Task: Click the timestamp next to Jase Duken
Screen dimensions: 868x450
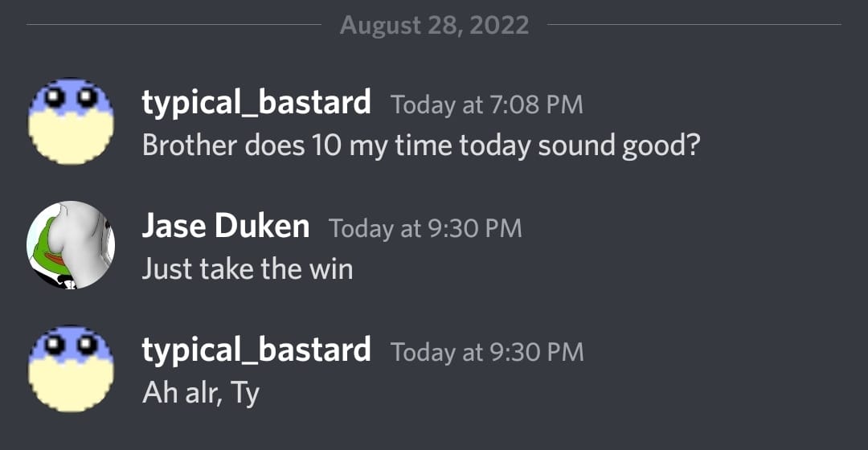Action: [425, 228]
